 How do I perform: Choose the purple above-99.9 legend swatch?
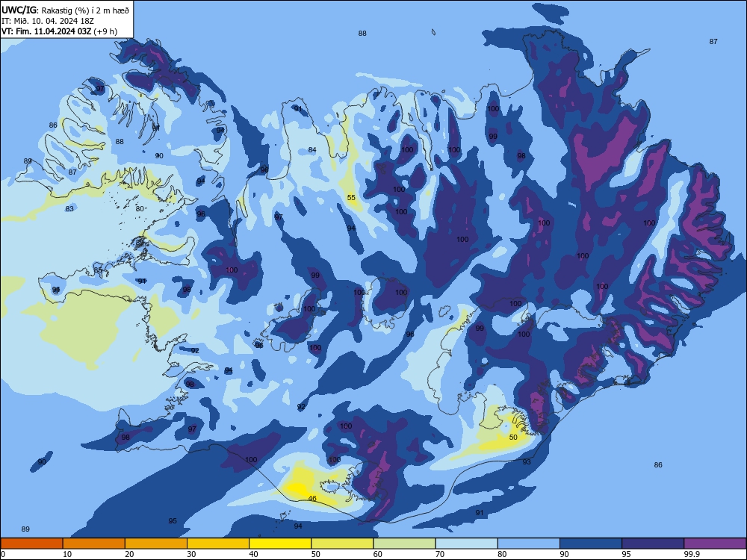click(x=715, y=544)
